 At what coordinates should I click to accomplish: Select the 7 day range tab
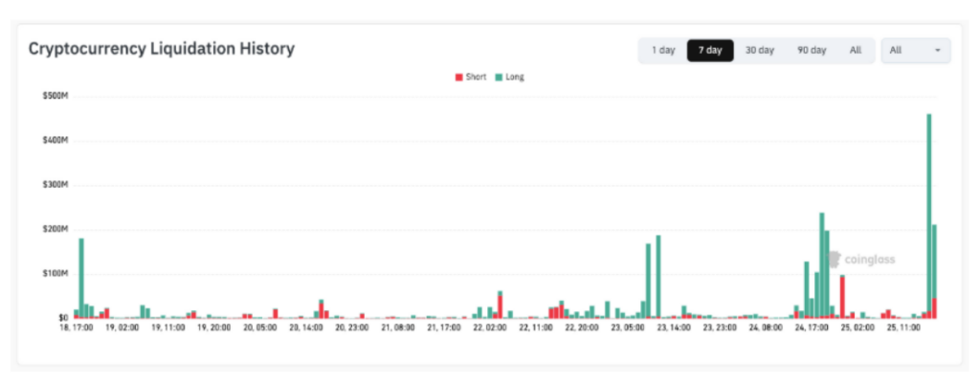710,51
